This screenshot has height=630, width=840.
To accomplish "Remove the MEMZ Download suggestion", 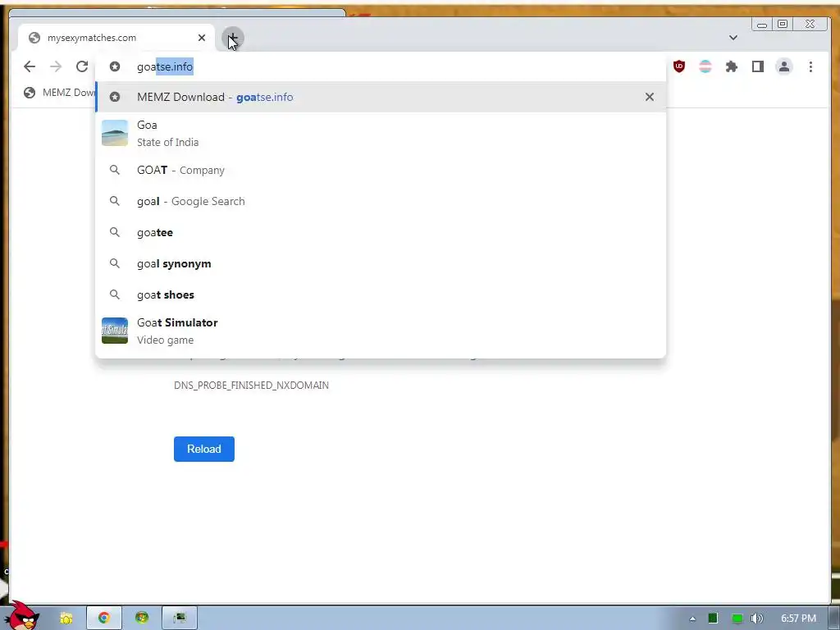I will click(x=650, y=97).
